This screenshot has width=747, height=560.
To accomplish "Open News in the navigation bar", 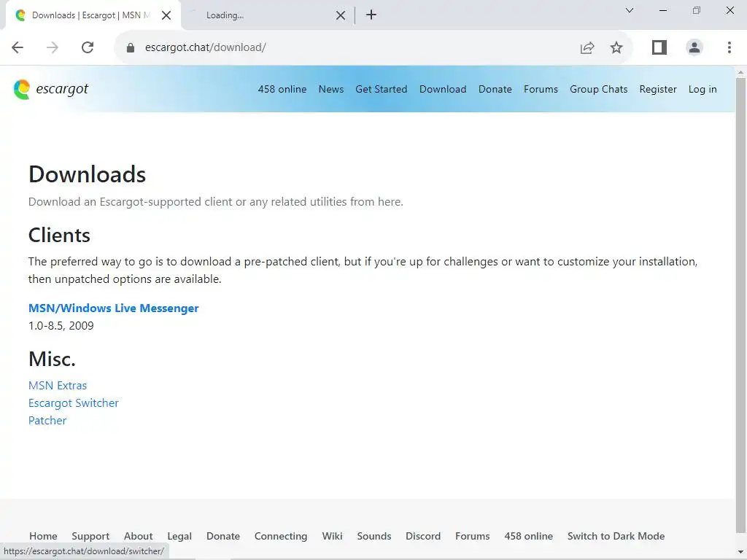I will [x=331, y=89].
